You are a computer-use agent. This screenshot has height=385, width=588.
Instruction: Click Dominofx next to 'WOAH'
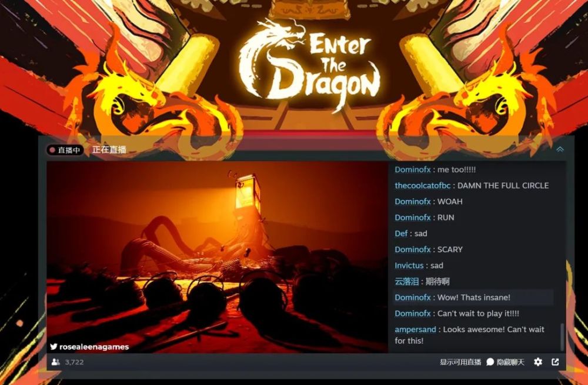[413, 202]
